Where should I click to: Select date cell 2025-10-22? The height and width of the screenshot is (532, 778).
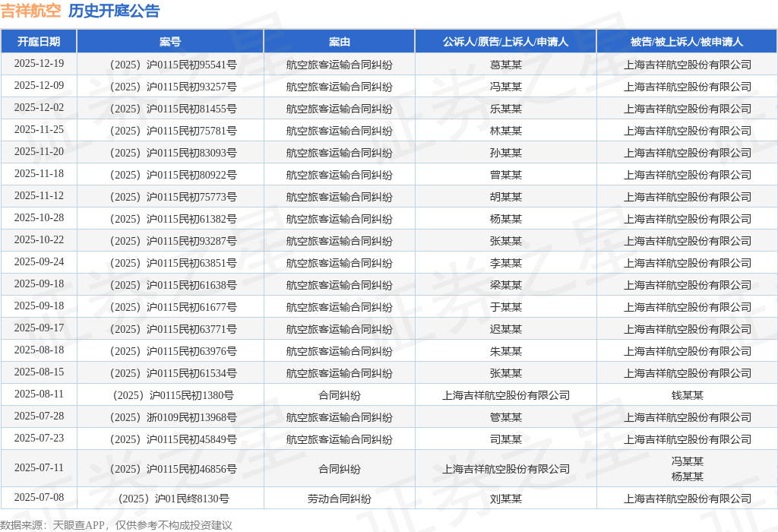(x=39, y=239)
